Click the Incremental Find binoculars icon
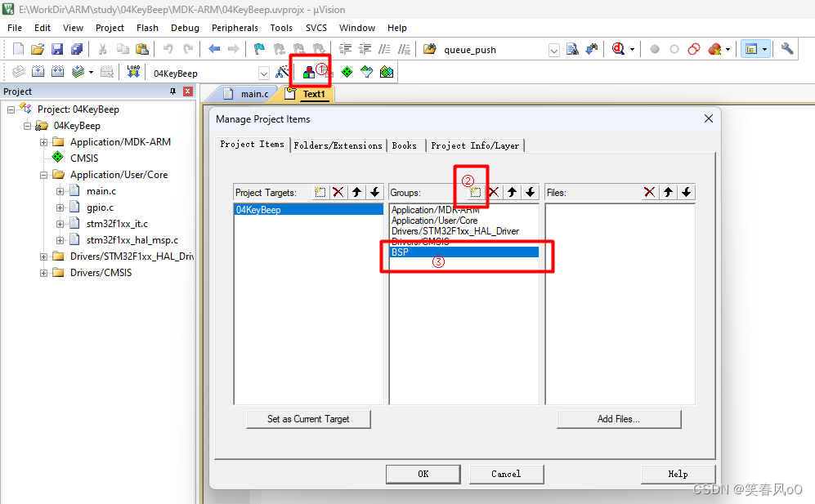 click(592, 49)
